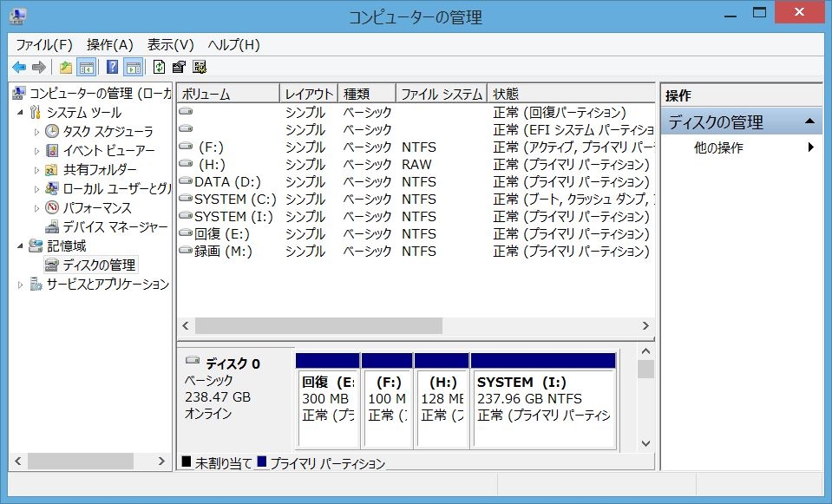Viewport: 832px width, 504px height.
Task: Open the 操作(A) menu
Action: tap(110, 45)
